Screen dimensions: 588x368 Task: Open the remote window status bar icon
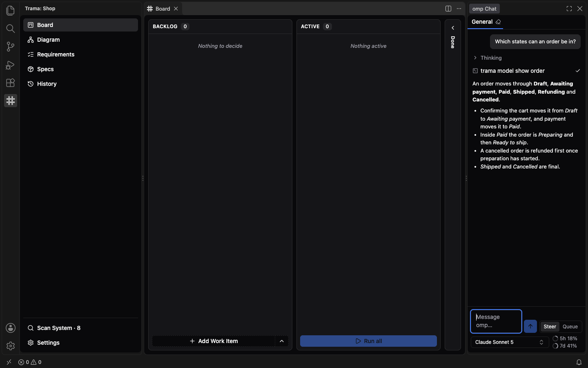pos(9,362)
